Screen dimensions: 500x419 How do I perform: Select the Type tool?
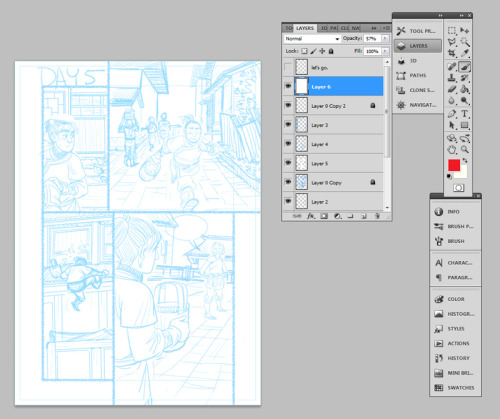[464, 114]
